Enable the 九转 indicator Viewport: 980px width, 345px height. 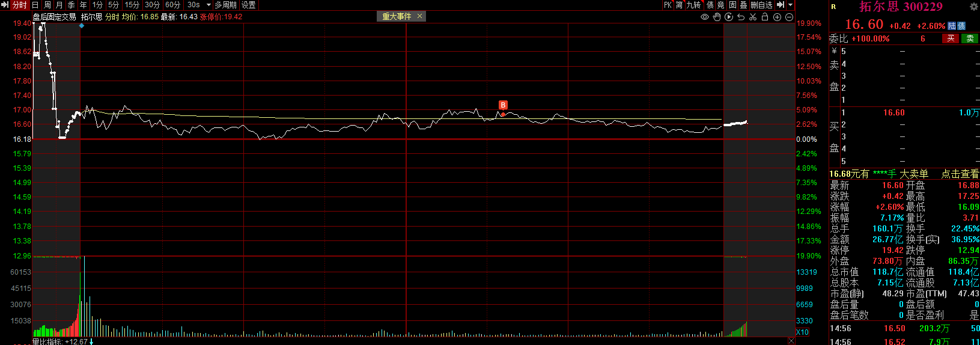pos(693,5)
